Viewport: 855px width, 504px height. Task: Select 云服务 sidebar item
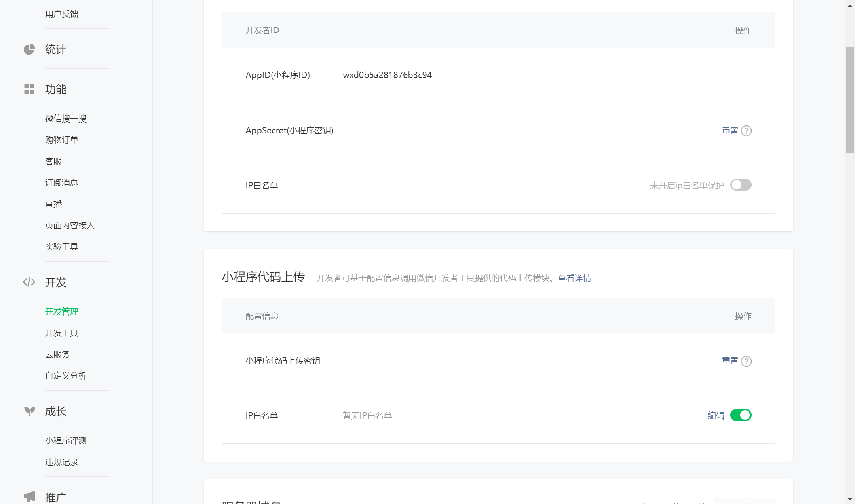click(x=57, y=354)
